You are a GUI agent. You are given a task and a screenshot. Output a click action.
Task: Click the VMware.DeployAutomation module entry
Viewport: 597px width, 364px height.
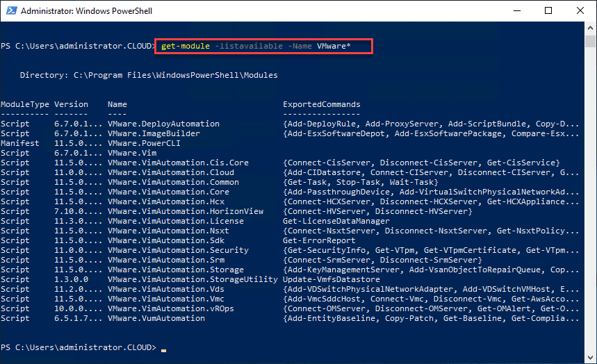[163, 124]
